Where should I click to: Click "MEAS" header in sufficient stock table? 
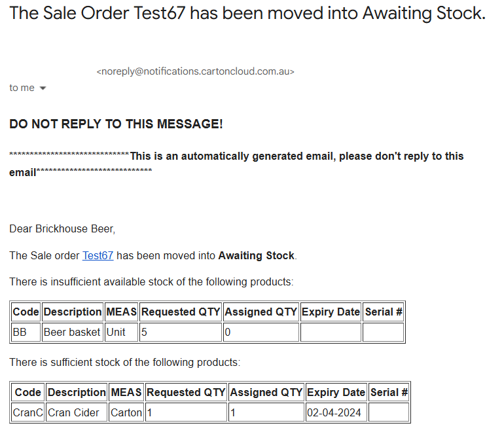(126, 392)
